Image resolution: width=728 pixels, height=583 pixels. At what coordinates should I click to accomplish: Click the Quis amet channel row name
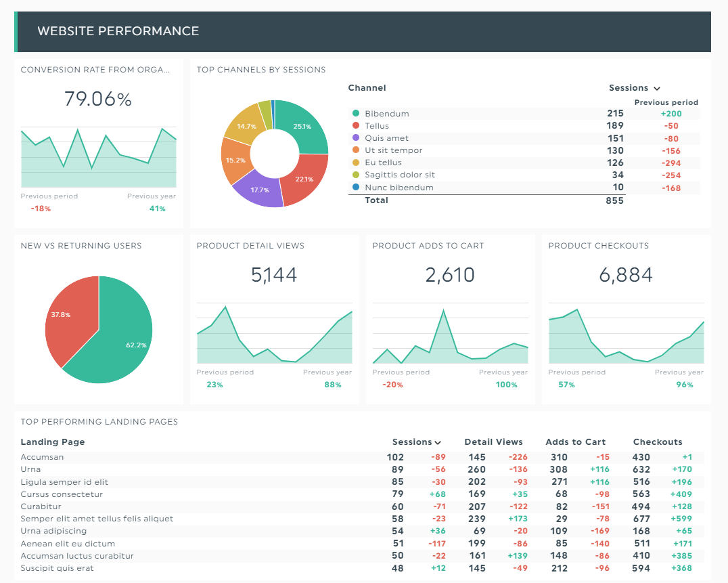tap(386, 138)
